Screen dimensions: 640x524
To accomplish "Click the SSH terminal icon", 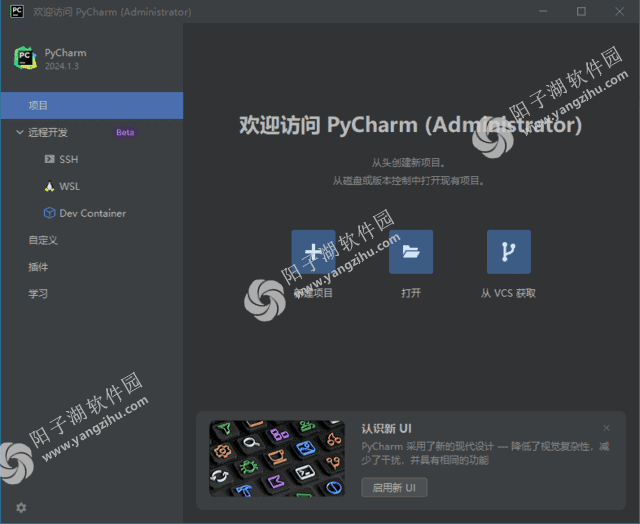I will click(49, 159).
